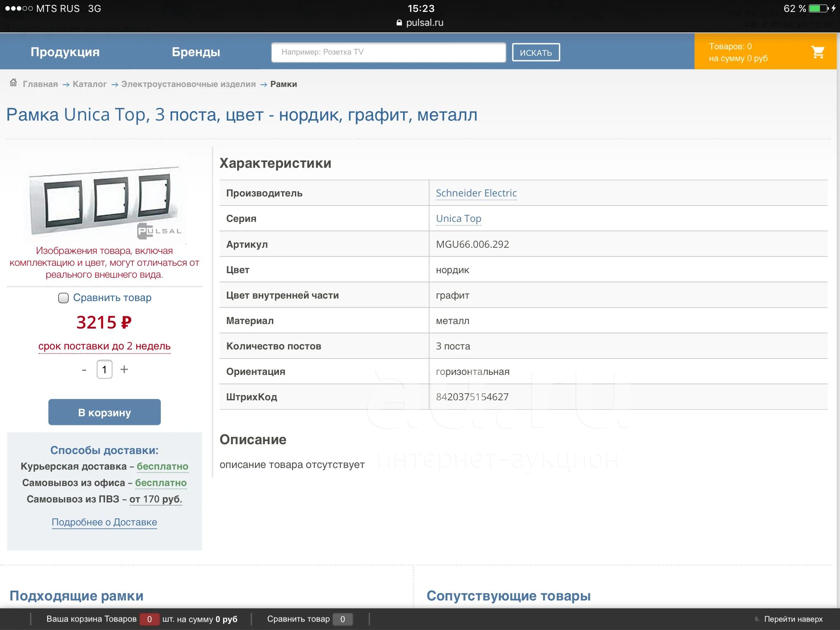Go to Каталог breadcrumb
Image resolution: width=840 pixels, height=630 pixels.
point(89,84)
